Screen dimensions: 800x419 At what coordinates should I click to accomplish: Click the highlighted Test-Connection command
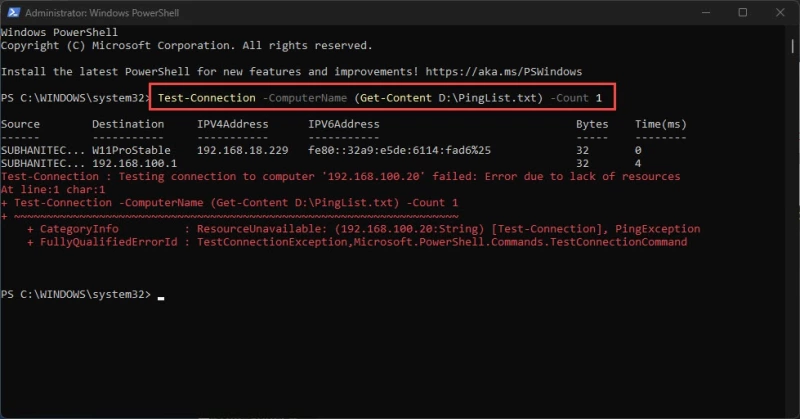tap(380, 97)
